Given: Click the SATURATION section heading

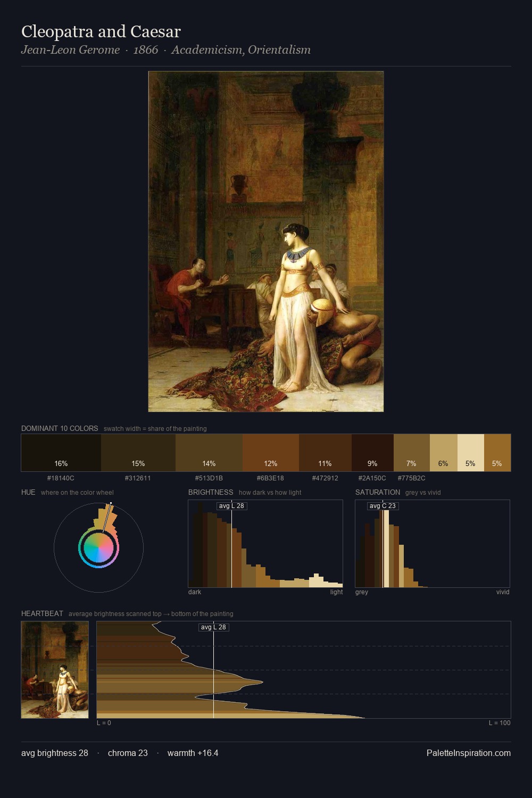Looking at the screenshot, I should coord(378,493).
